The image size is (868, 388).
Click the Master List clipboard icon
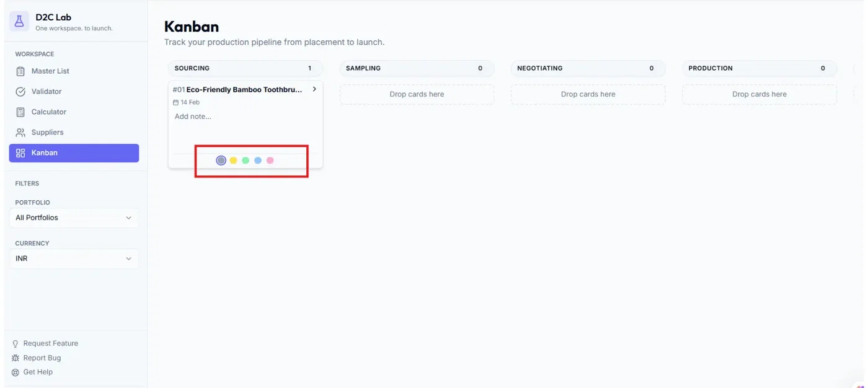click(x=20, y=71)
